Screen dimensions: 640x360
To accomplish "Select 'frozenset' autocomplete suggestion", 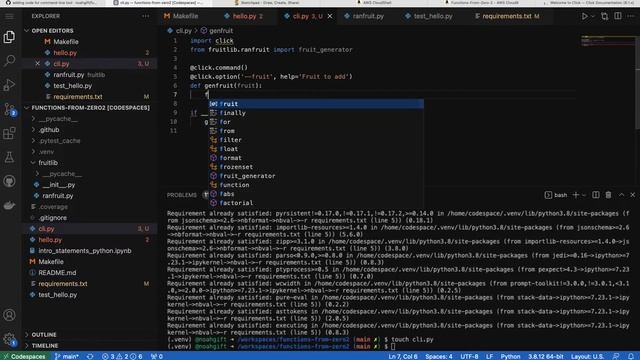I will tap(316, 167).
